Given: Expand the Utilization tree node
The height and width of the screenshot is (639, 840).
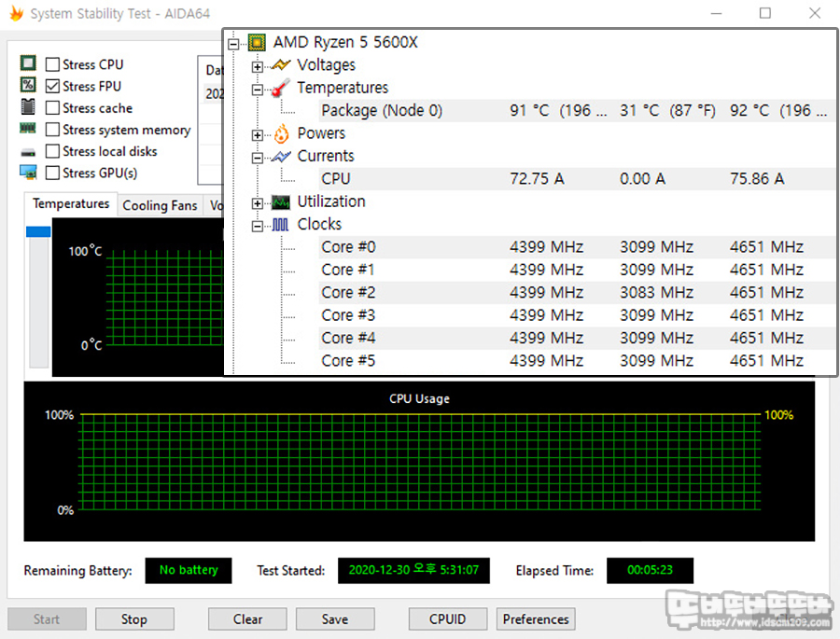Looking at the screenshot, I should tap(258, 203).
